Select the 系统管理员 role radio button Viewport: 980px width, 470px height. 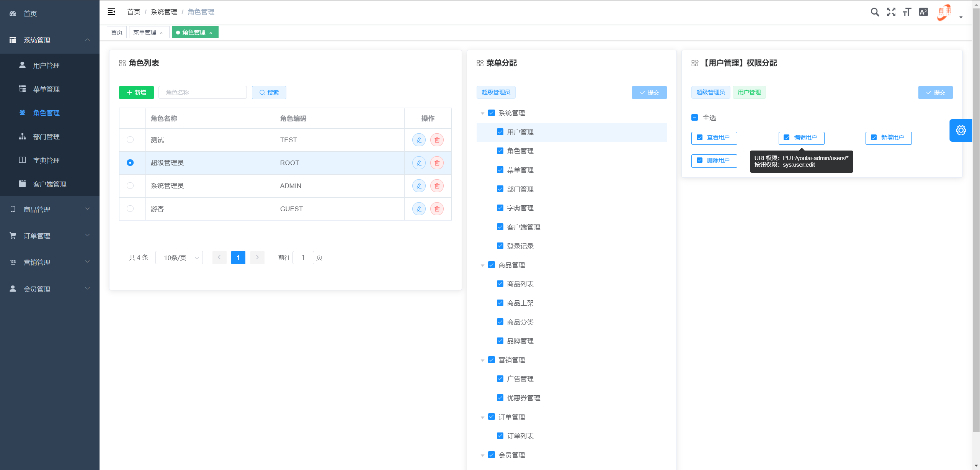pos(130,186)
